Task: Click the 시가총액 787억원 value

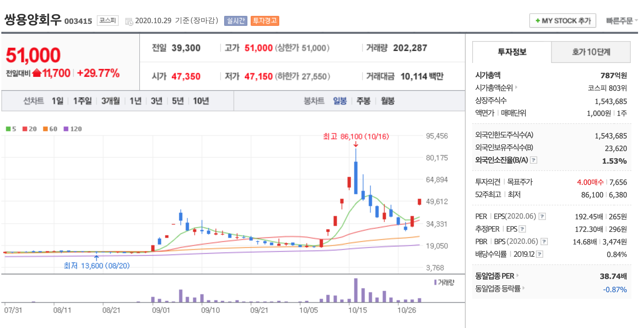Action: 614,76
